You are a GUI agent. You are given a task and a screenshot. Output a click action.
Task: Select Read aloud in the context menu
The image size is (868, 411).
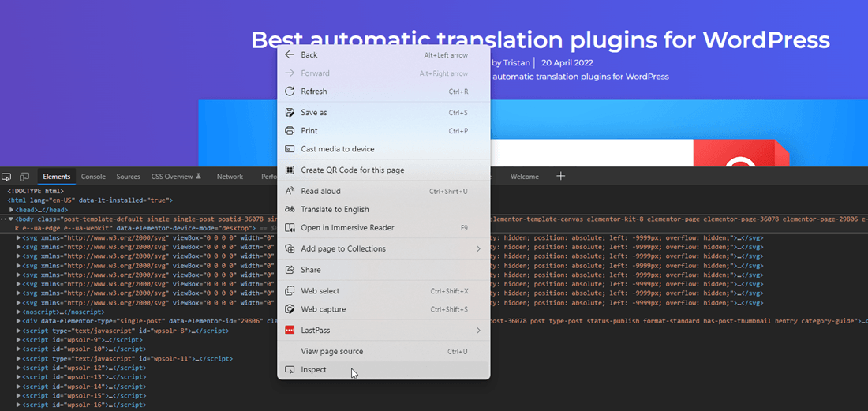383,191
